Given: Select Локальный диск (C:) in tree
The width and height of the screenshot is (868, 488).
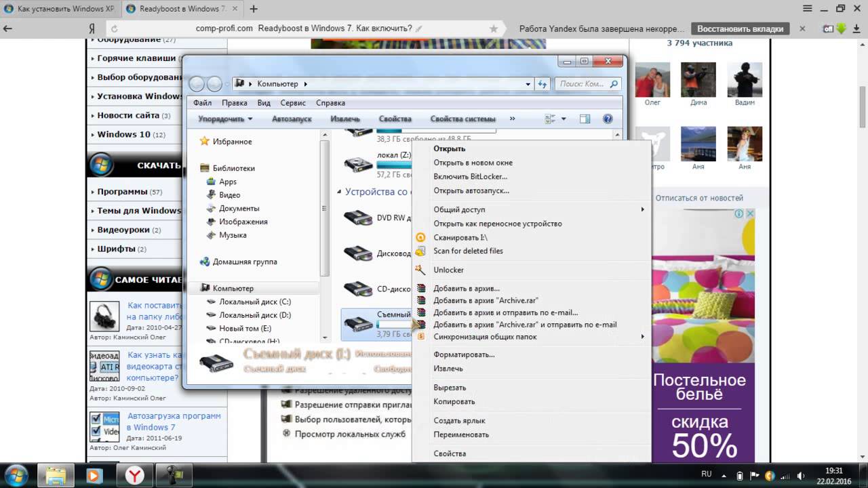Looking at the screenshot, I should coord(255,302).
